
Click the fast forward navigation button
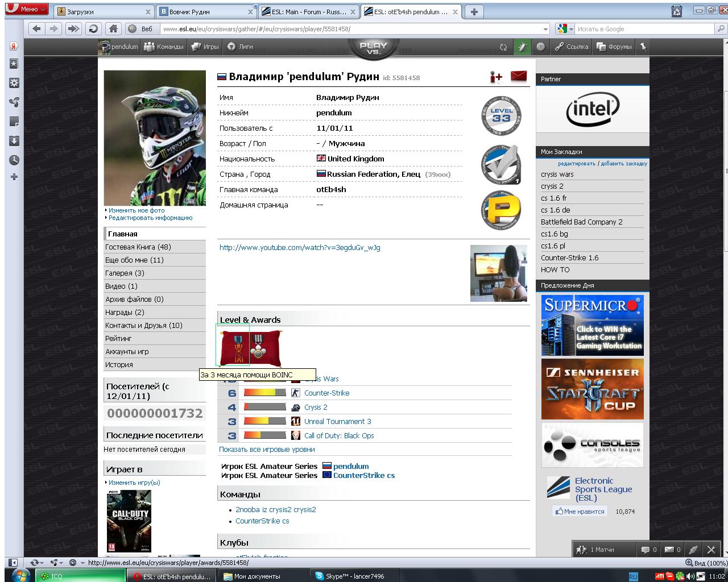[x=74, y=28]
